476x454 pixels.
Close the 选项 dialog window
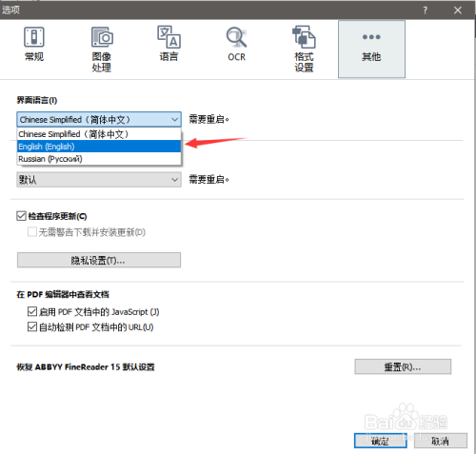tap(458, 10)
